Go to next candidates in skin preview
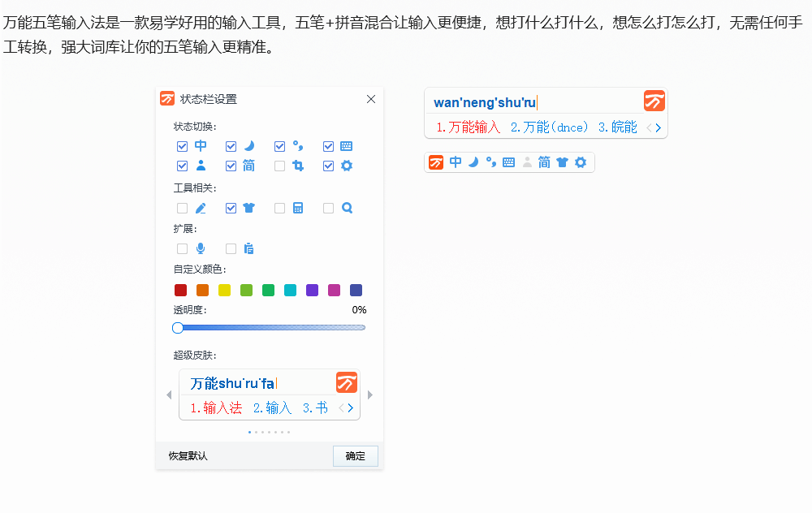 pos(351,408)
